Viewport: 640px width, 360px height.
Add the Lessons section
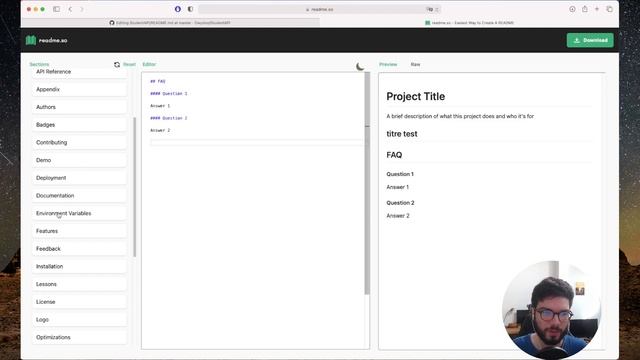pos(80,284)
